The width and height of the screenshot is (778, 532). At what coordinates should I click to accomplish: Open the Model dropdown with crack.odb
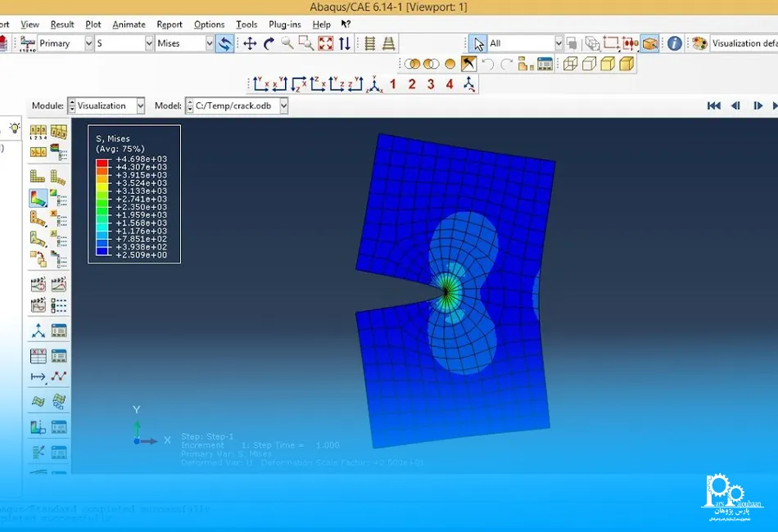click(x=237, y=106)
